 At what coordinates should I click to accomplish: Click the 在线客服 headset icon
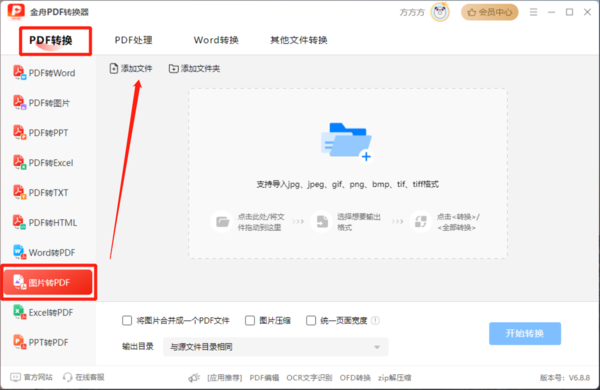coord(67,377)
